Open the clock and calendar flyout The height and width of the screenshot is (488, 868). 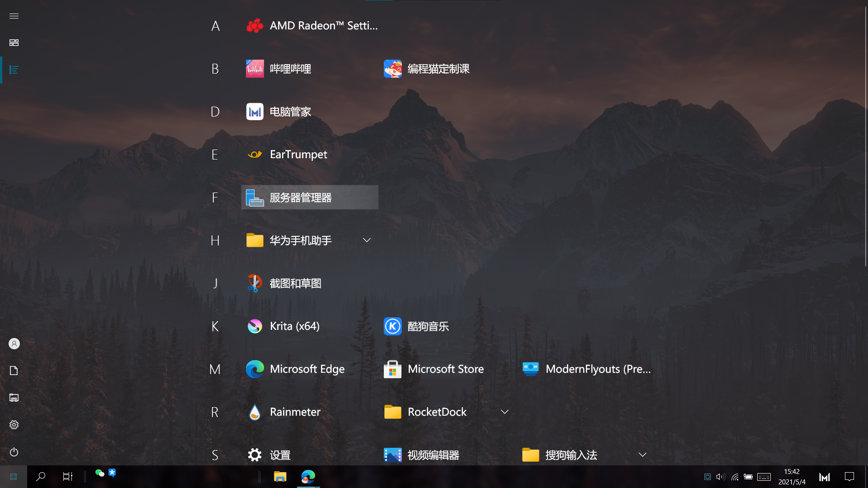pos(792,477)
